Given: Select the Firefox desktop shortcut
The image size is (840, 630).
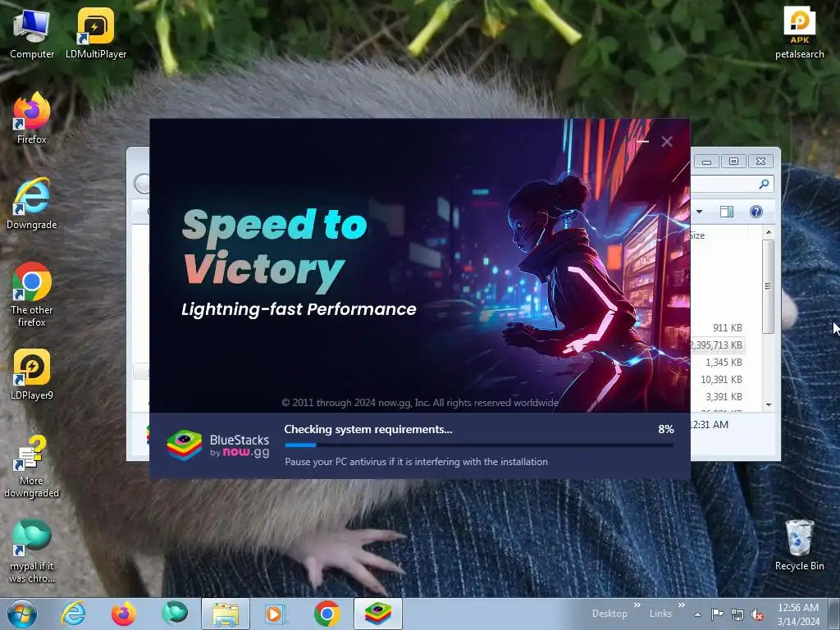Looking at the screenshot, I should pos(32,118).
